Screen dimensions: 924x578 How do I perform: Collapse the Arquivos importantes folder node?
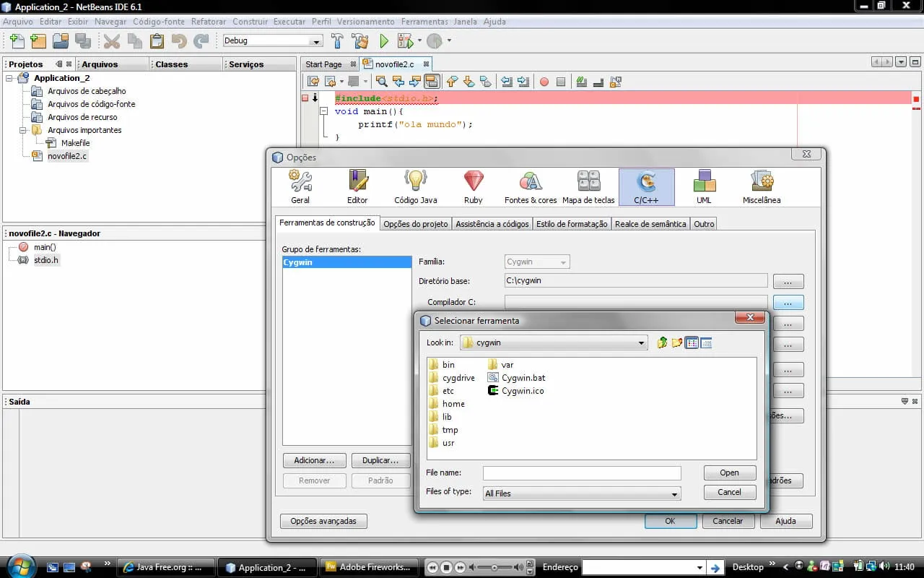[23, 130]
